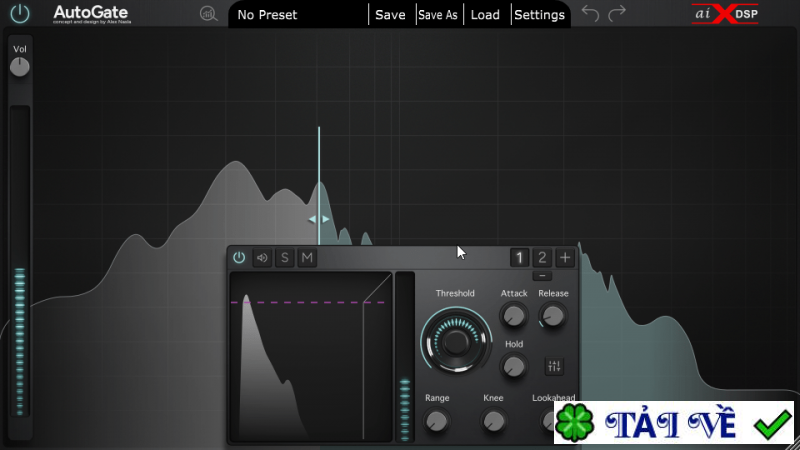
Task: Click the Release knob
Action: pyautogui.click(x=553, y=315)
